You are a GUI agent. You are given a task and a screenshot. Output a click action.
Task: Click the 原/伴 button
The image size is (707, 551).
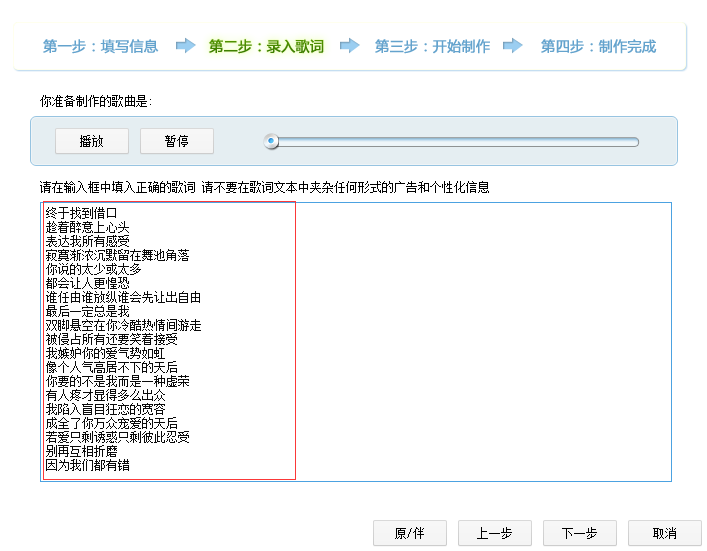(410, 533)
